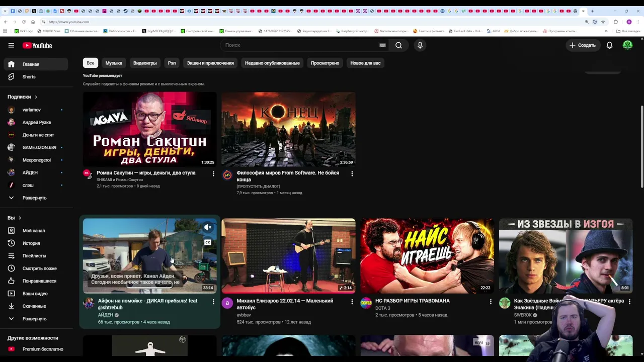Open the Meeponegeroi subscription
The width and height of the screenshot is (644, 362).
(36, 160)
